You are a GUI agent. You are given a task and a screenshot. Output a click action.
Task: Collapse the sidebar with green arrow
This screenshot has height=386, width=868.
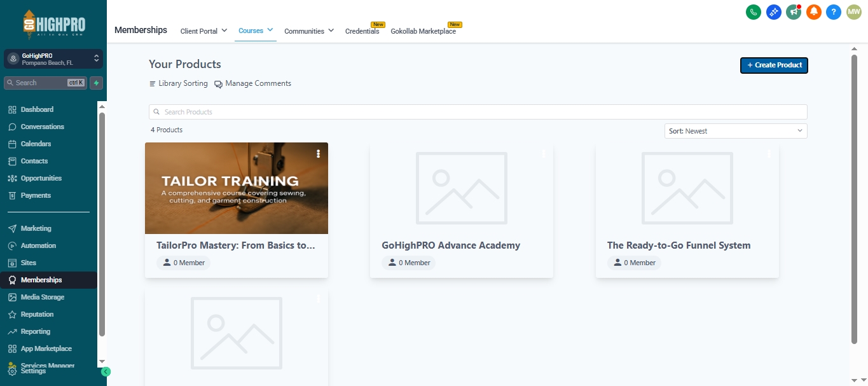click(106, 372)
